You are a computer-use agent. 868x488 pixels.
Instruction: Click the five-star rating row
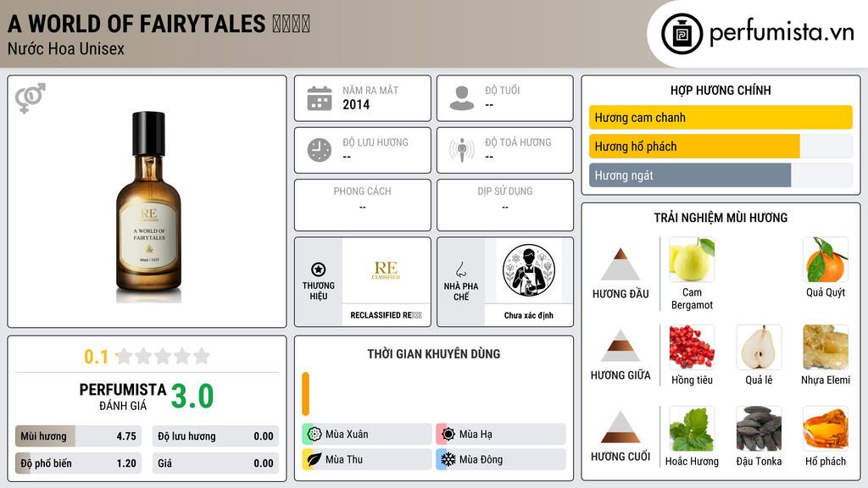pyautogui.click(x=164, y=356)
